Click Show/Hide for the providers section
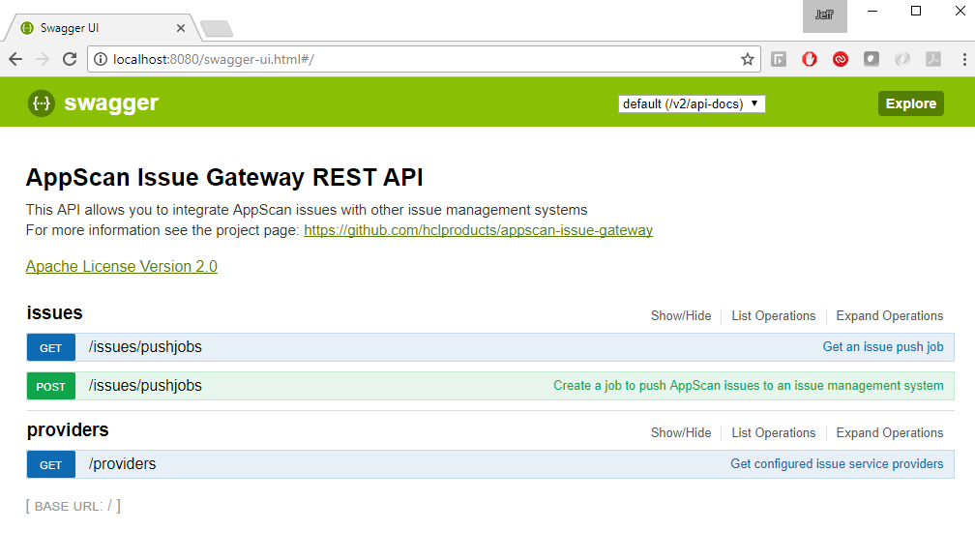The image size is (975, 560). (681, 432)
